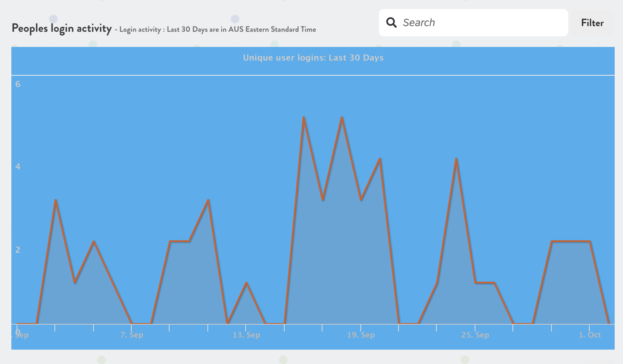
Task: Focus the Search input field
Action: click(473, 23)
